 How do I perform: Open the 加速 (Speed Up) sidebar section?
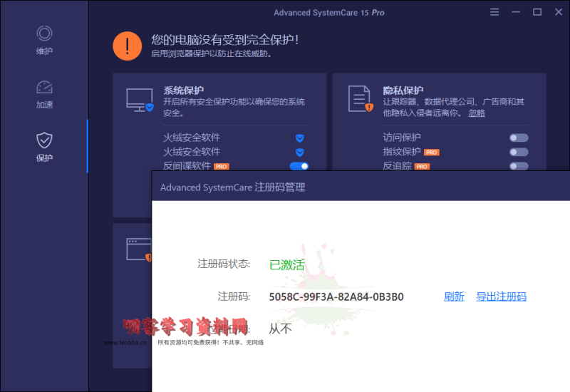pos(44,95)
